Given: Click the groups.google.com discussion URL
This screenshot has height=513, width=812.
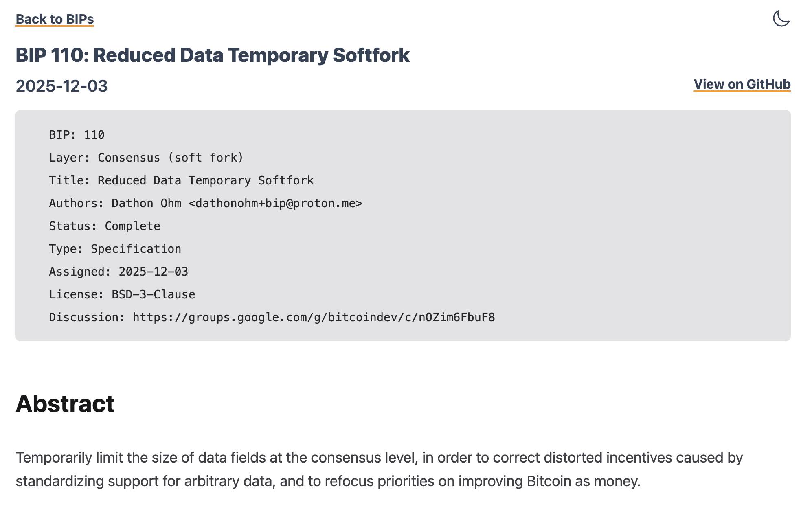Looking at the screenshot, I should pos(314,317).
